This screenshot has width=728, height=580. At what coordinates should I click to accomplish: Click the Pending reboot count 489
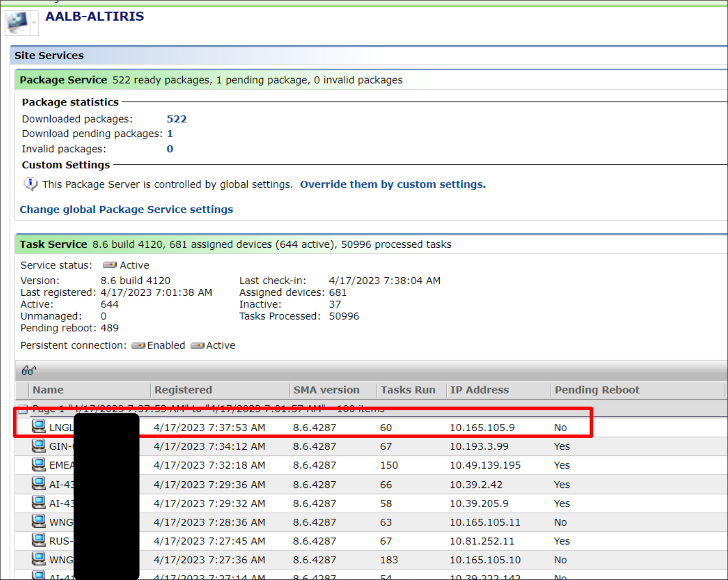pyautogui.click(x=109, y=328)
